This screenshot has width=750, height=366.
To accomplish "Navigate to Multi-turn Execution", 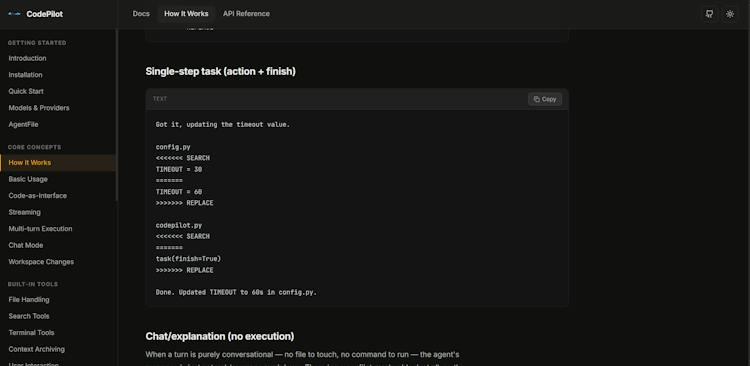I will click(40, 229).
